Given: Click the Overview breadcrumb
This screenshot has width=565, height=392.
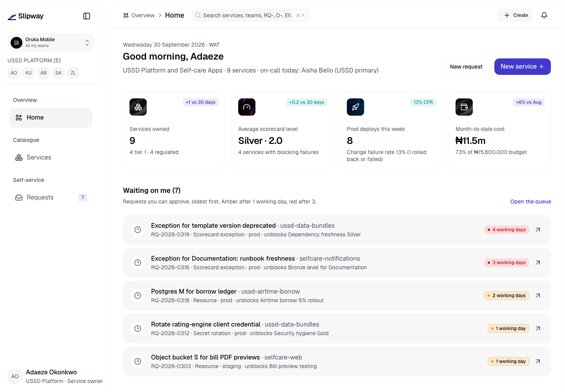Looking at the screenshot, I should click(x=139, y=15).
